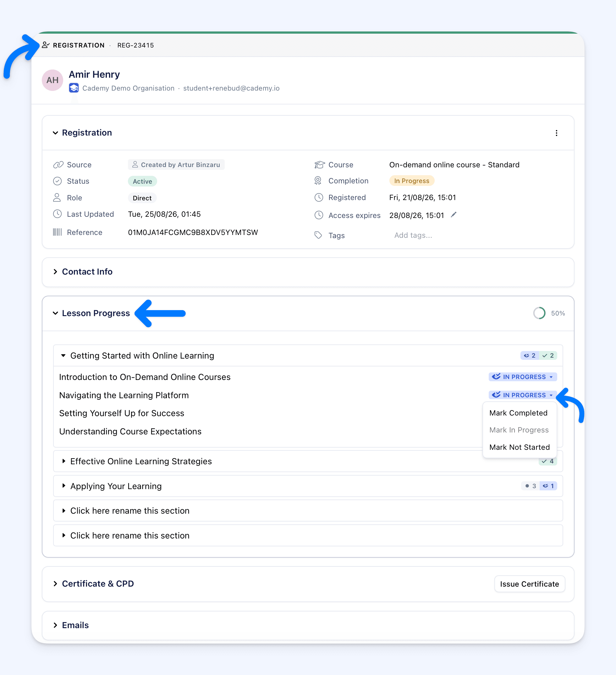Choose Mark Not Started menu option

click(x=519, y=447)
